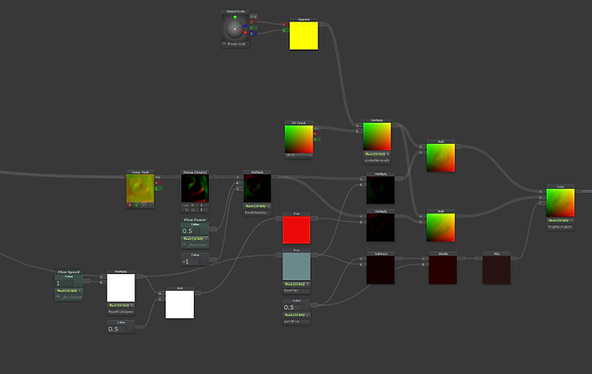Click the RG output of Comp. Mask
Viewport: 592px width, 374px height.
pos(159,177)
